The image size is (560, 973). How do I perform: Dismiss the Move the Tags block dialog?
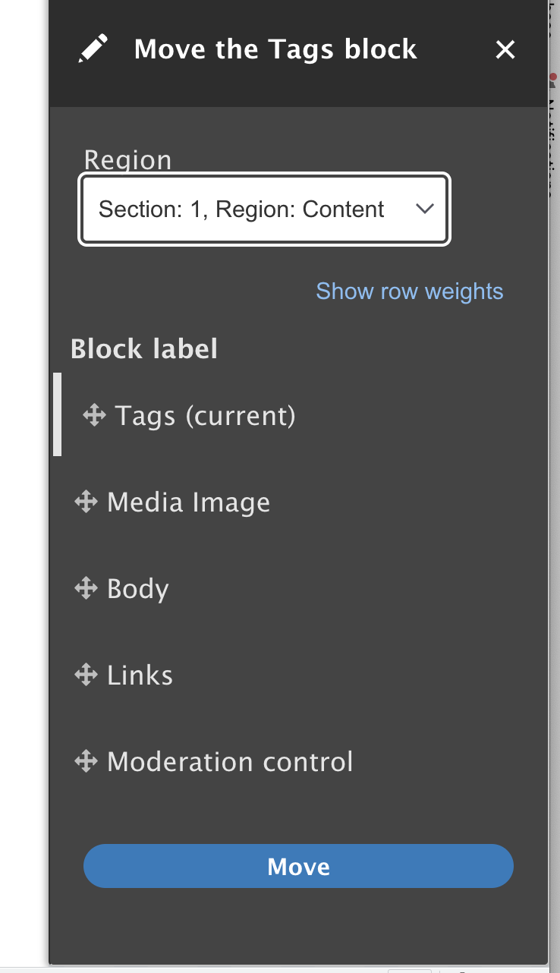click(505, 49)
